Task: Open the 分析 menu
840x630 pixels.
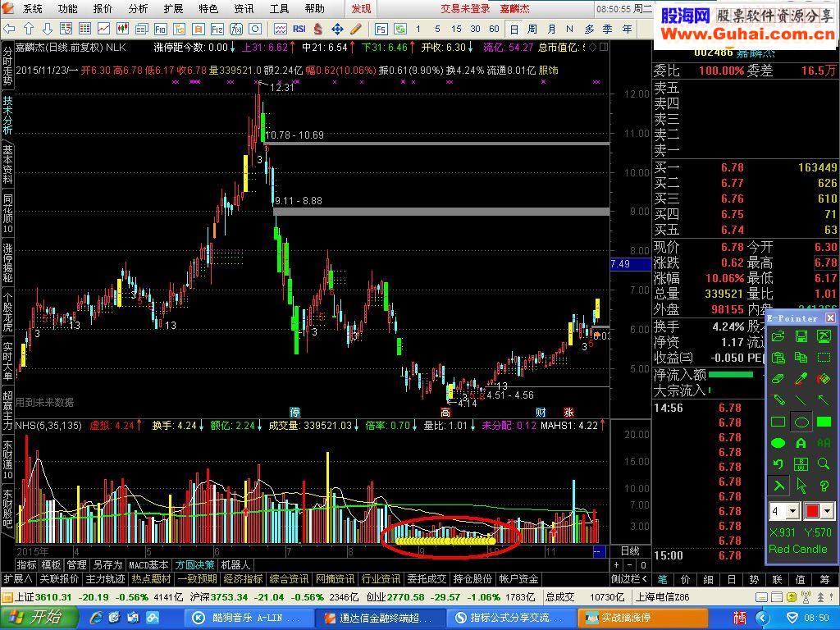Action: point(138,8)
